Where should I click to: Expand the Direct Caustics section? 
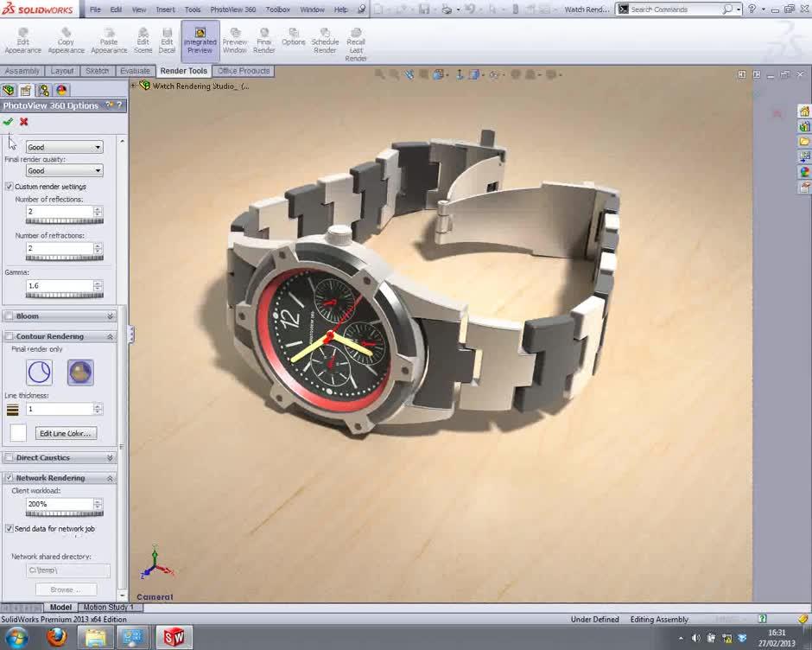(x=110, y=458)
